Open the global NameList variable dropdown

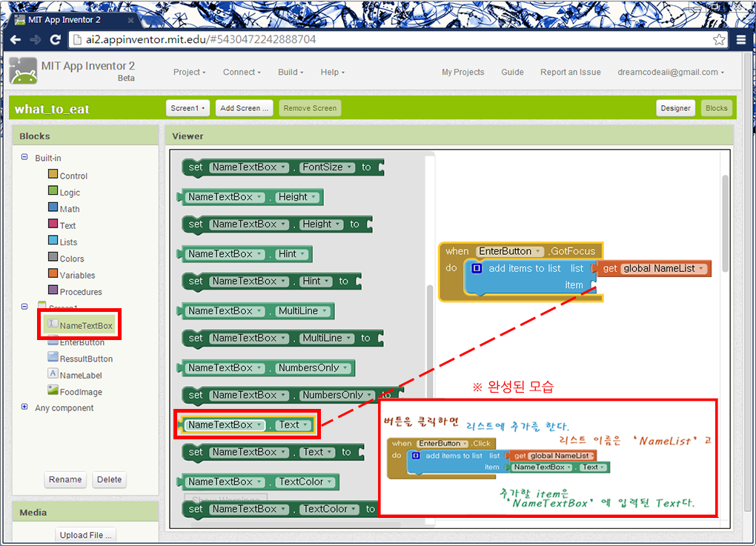pos(664,268)
